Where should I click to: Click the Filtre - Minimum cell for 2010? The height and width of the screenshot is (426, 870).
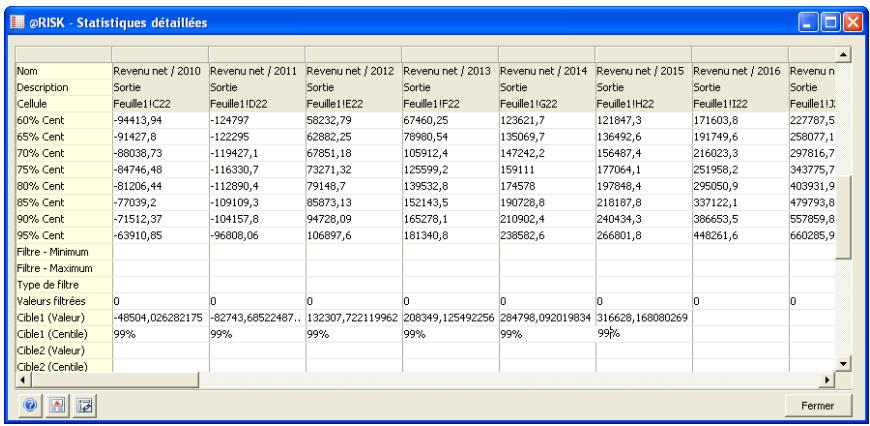click(x=158, y=254)
